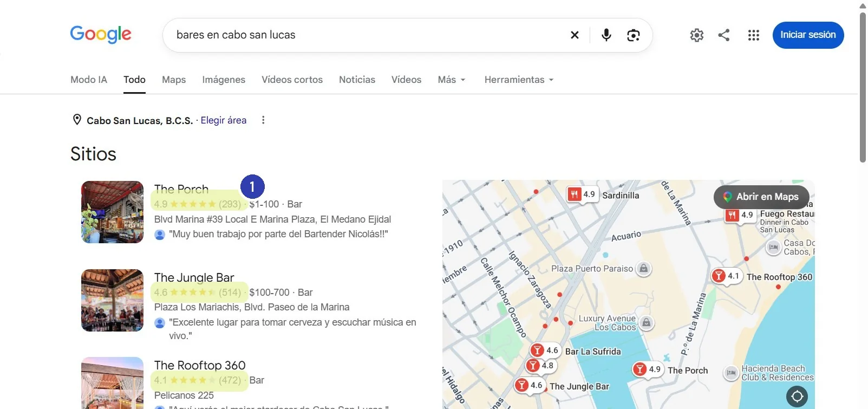Click inside the search input field
This screenshot has width=868, height=409.
point(368,35)
